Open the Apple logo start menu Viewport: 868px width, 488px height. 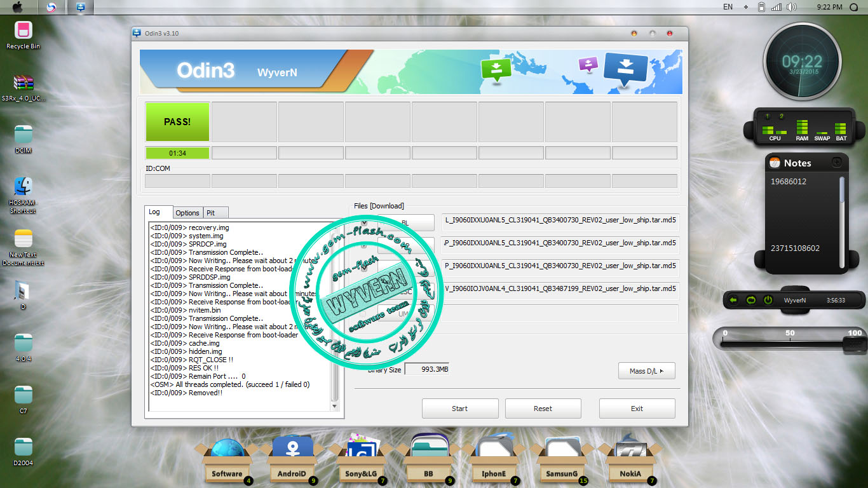[x=17, y=7]
